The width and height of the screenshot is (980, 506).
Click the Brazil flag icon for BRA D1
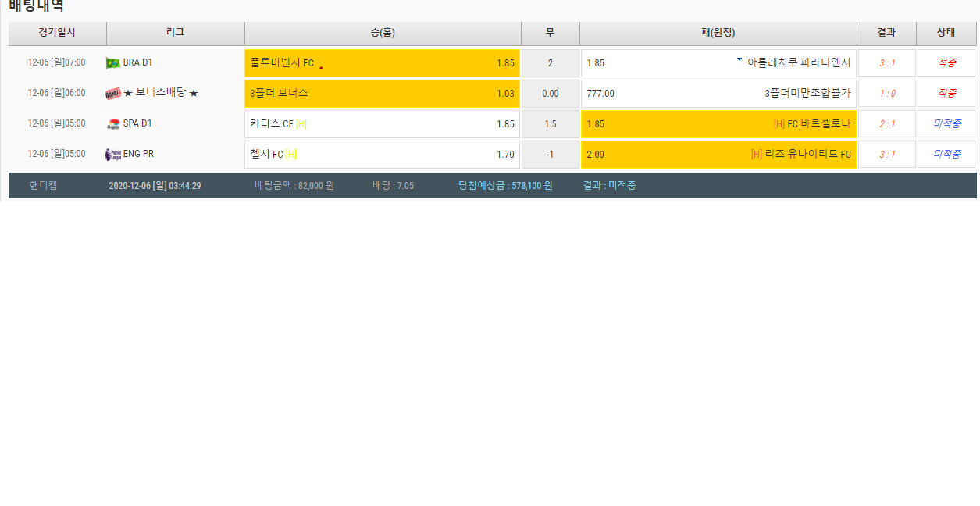pos(113,63)
